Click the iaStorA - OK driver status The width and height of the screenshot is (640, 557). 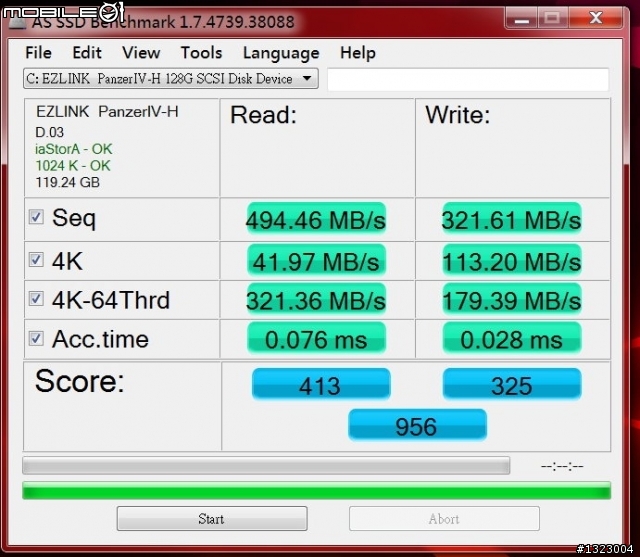(73, 149)
